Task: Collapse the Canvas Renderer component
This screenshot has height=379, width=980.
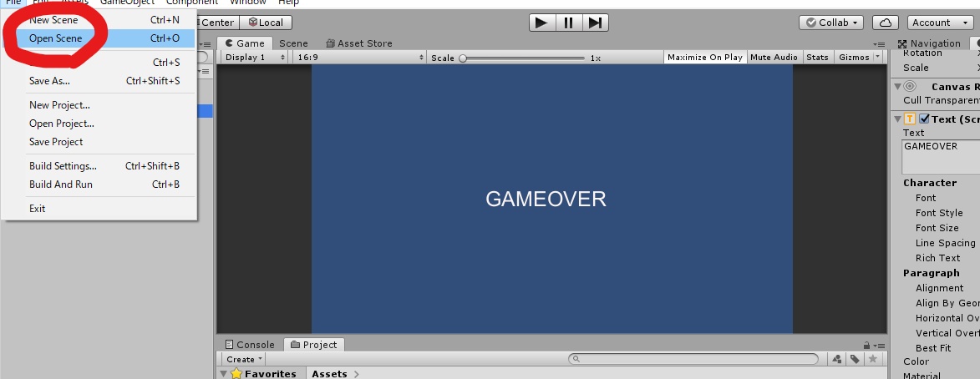Action: click(897, 87)
